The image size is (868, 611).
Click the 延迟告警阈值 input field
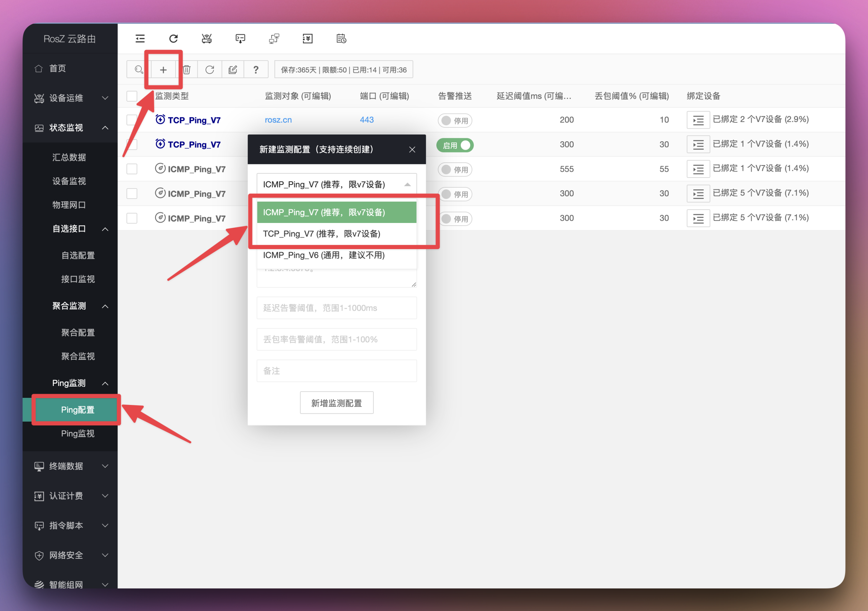coord(336,308)
